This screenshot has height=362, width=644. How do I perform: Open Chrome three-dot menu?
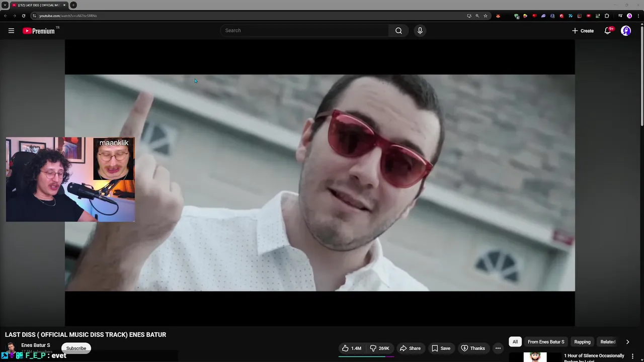coord(638,16)
